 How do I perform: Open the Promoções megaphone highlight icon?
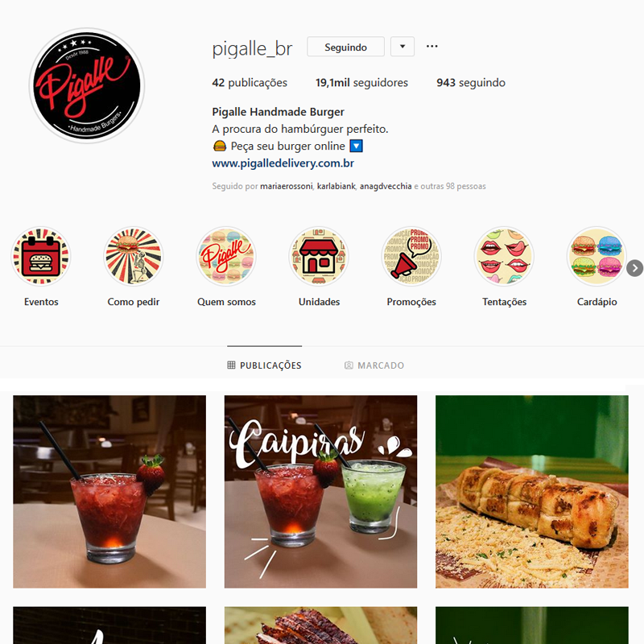click(411, 256)
